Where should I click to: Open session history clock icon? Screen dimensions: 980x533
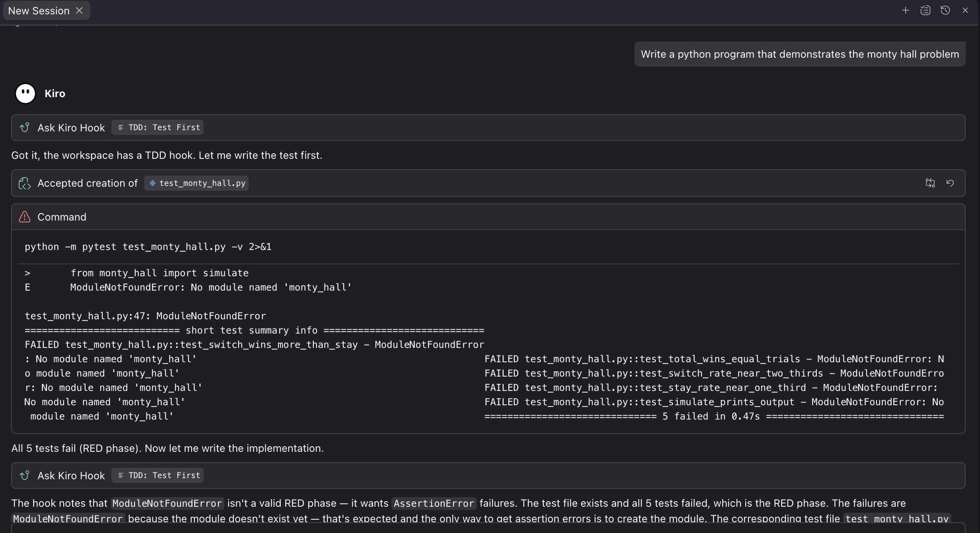[945, 11]
